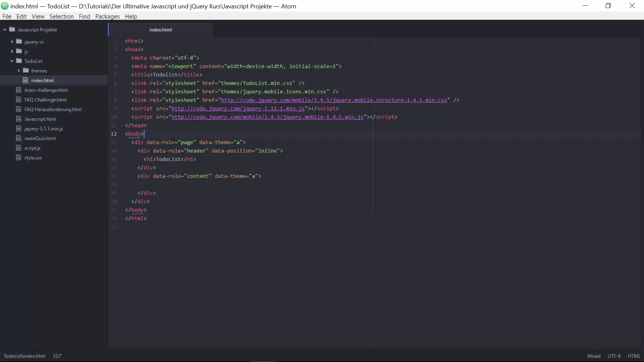This screenshot has height=362, width=644.
Task: Open jquery-3.1.1.min.js in tree view
Action: click(x=44, y=129)
